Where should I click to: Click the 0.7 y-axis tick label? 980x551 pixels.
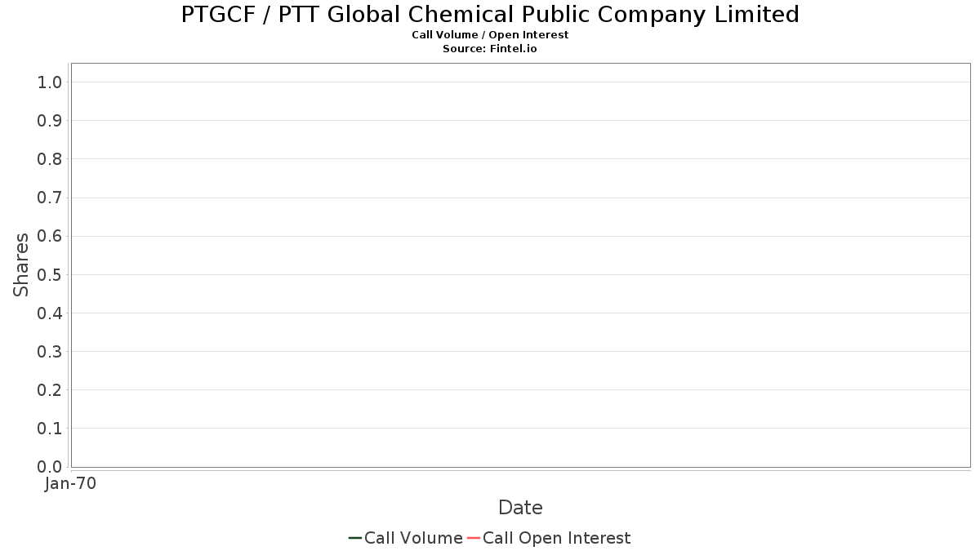[x=50, y=198]
